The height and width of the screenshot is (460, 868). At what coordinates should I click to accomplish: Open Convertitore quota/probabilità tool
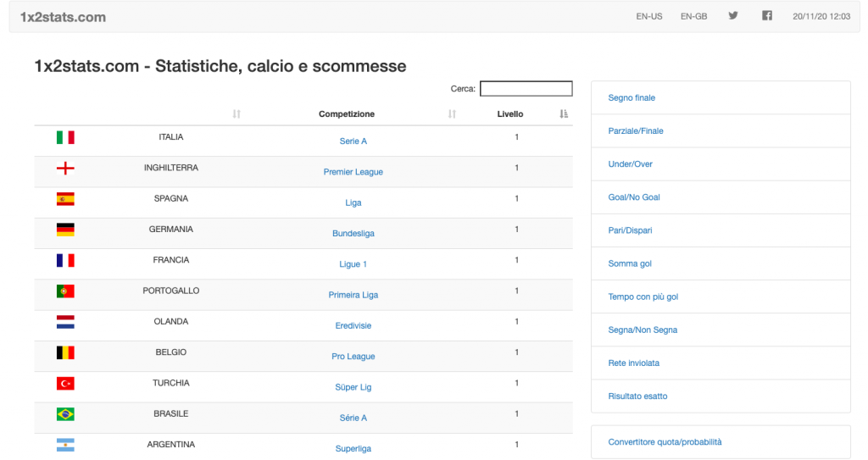click(x=665, y=442)
